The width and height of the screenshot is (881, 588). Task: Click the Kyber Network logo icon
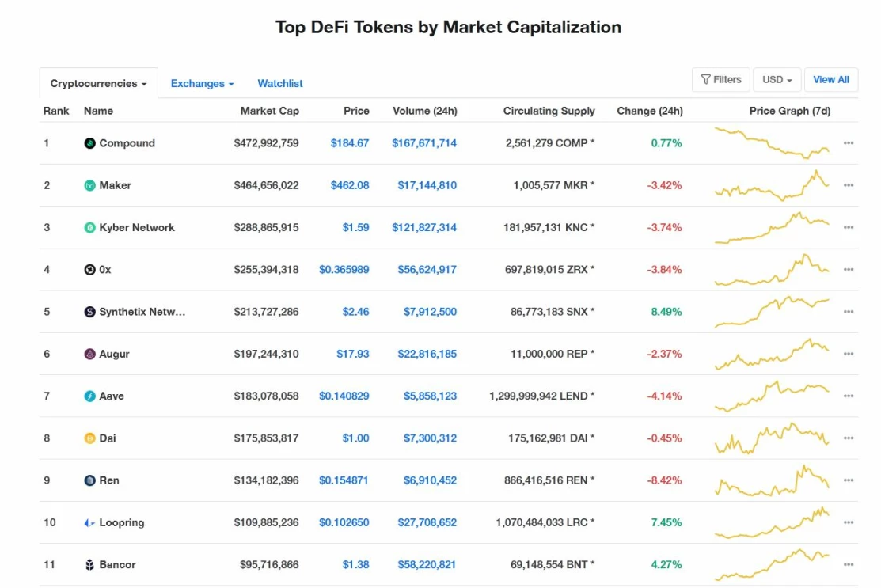pyautogui.click(x=90, y=228)
